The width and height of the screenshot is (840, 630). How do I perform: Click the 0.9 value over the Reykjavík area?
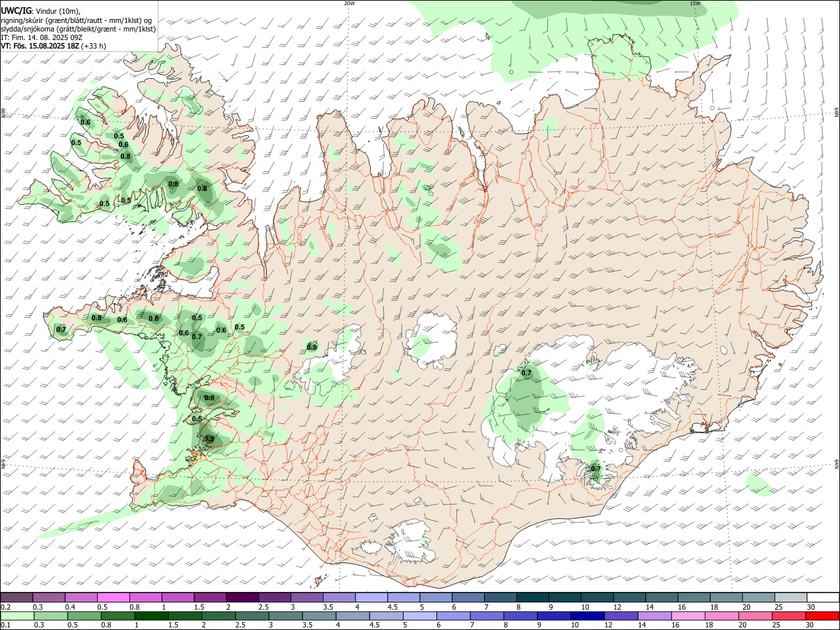click(209, 438)
